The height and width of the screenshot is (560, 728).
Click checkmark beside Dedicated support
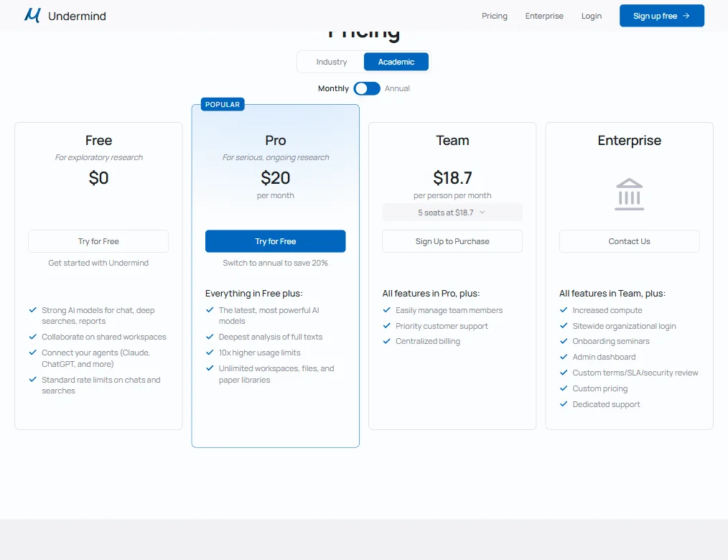click(564, 404)
